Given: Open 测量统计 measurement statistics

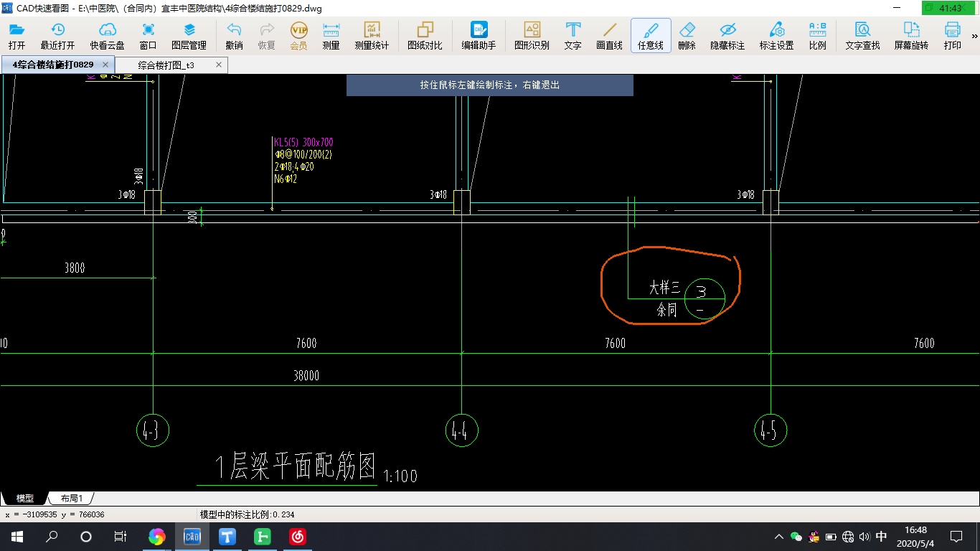Looking at the screenshot, I should click(372, 36).
